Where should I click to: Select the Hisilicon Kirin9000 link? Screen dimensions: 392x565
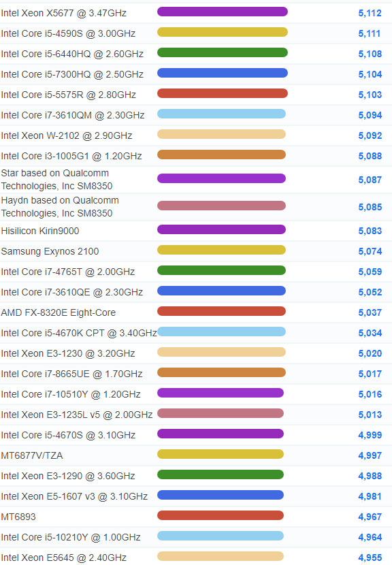(x=40, y=231)
